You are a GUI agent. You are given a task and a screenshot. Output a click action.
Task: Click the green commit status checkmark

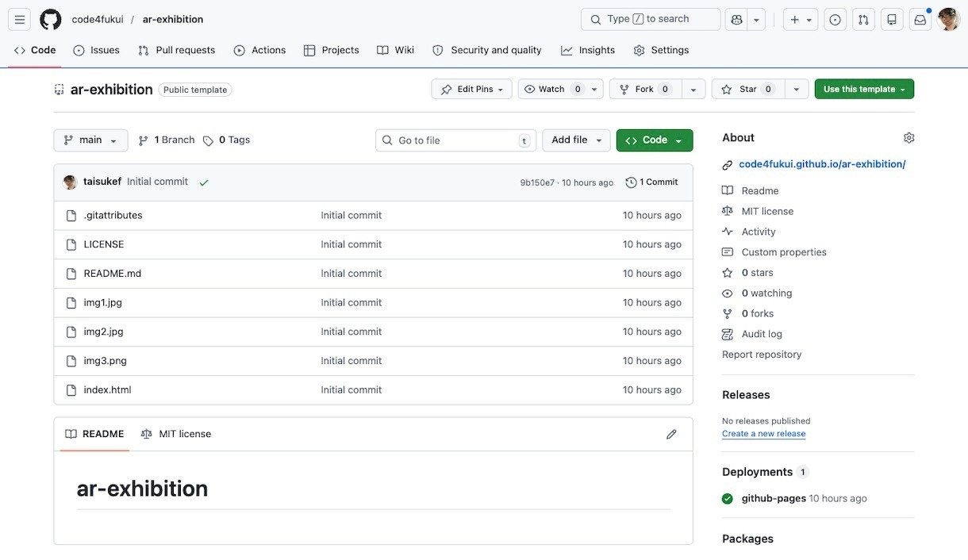[x=204, y=182]
